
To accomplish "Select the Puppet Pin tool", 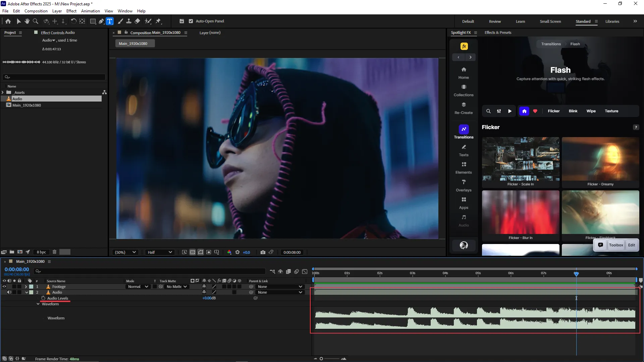I will click(x=158, y=21).
